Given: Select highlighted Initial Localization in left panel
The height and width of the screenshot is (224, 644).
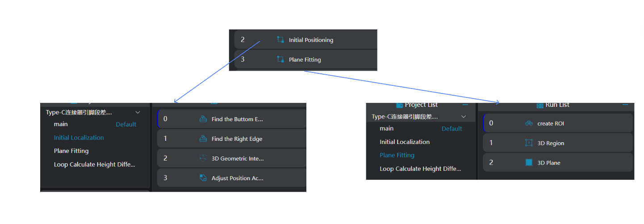Looking at the screenshot, I should 79,138.
